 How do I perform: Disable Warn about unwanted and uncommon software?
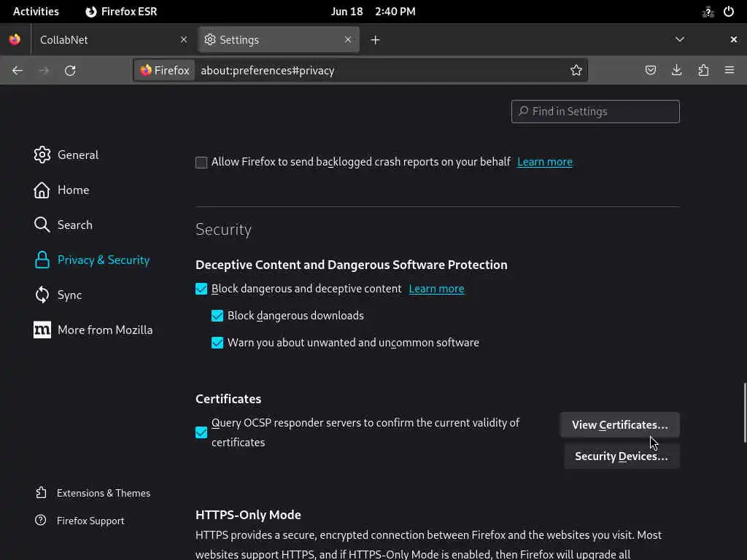click(x=217, y=343)
